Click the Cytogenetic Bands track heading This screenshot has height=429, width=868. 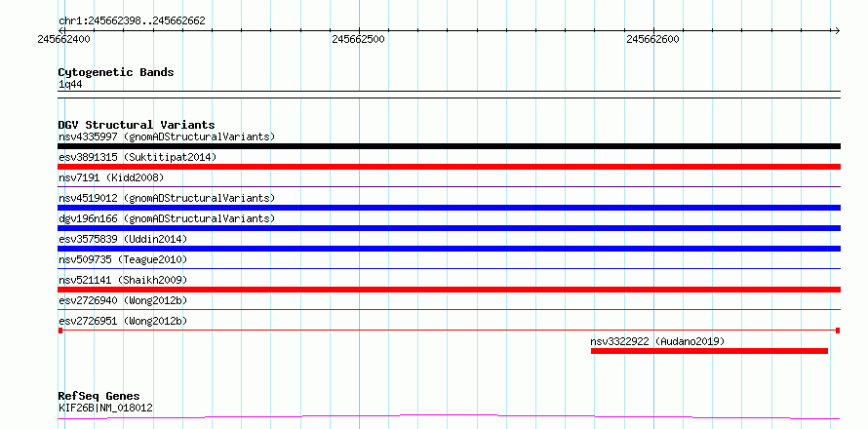116,72
